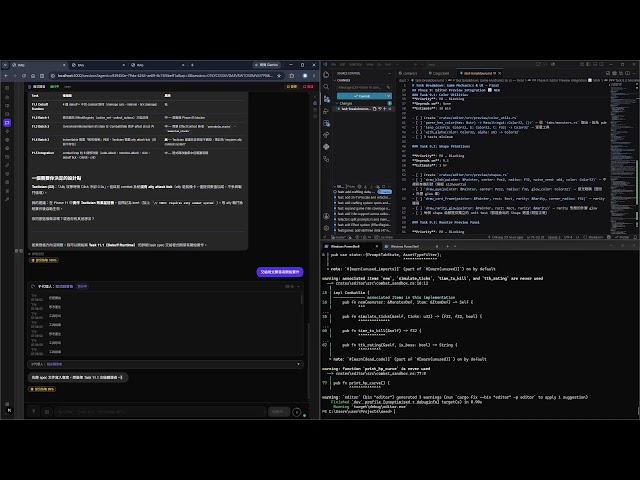Close the active task-breakdown editor tab

[x=500, y=73]
